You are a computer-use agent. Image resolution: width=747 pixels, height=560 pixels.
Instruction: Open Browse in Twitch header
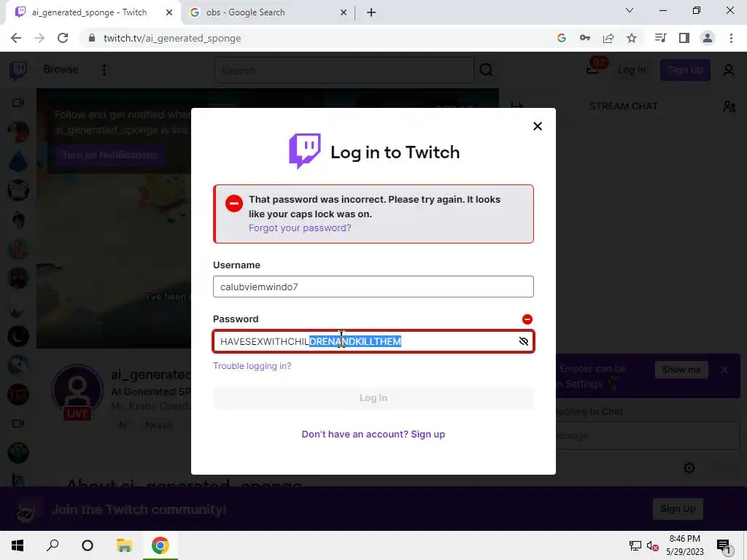click(x=61, y=69)
